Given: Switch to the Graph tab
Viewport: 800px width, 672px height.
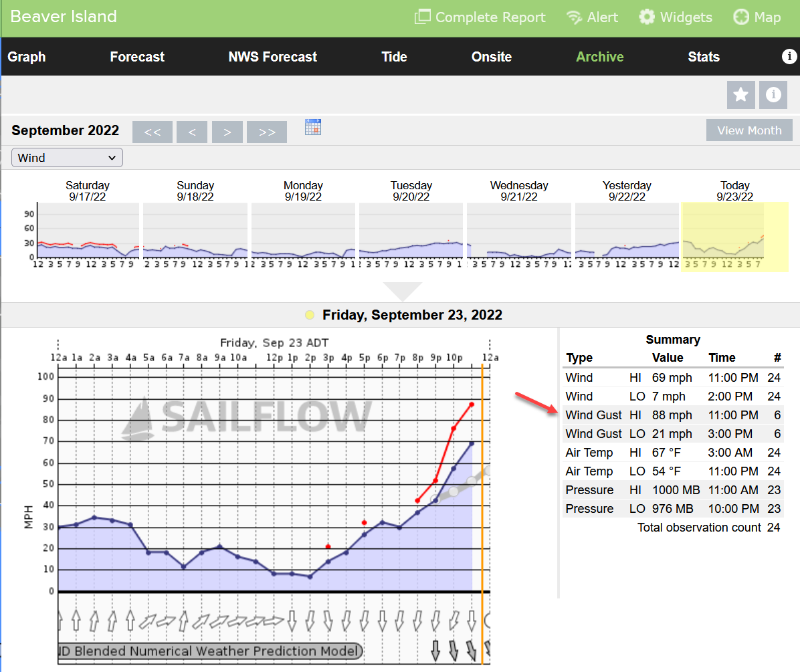Looking at the screenshot, I should coord(27,57).
